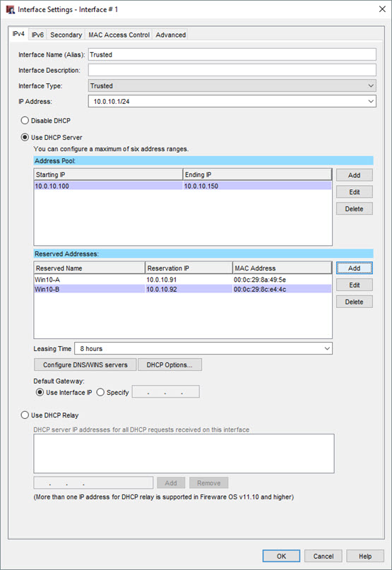Open the Interface Type dropdown
This screenshot has width=392, height=570.
232,85
